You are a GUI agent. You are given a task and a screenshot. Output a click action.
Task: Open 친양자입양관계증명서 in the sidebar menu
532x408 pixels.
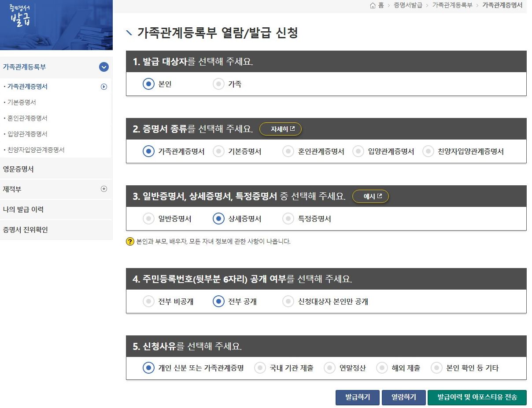(x=36, y=150)
